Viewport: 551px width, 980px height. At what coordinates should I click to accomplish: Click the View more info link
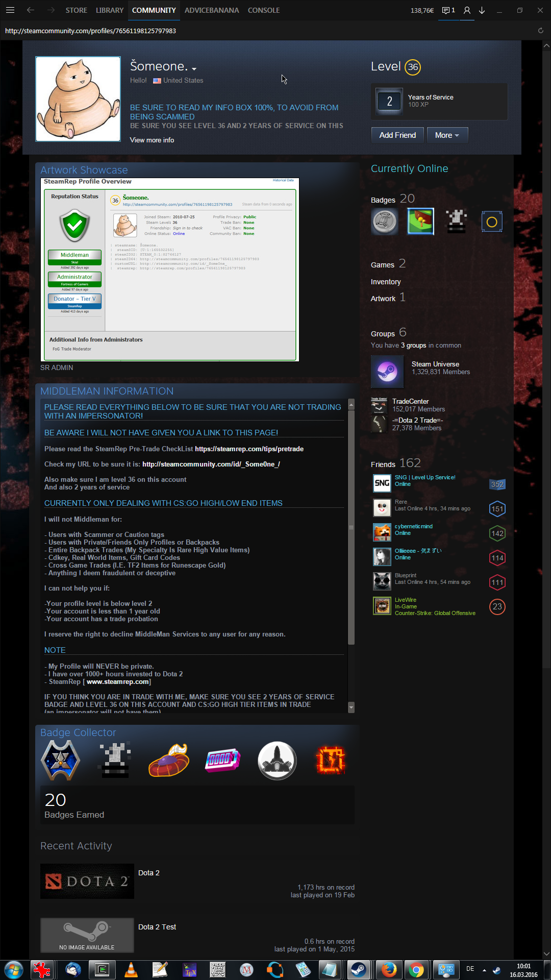(152, 140)
